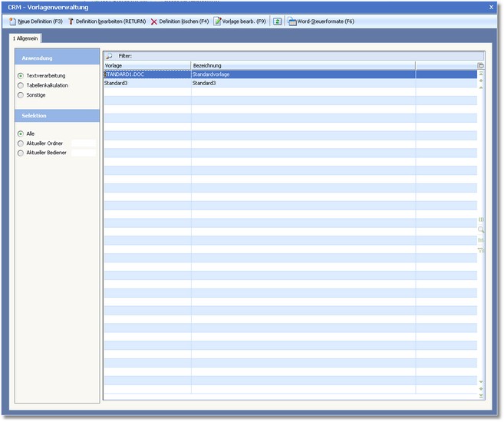Viewport: 504px width, 422px height.
Task: Click the magnifier search icon on grid's right edge
Action: tap(481, 229)
